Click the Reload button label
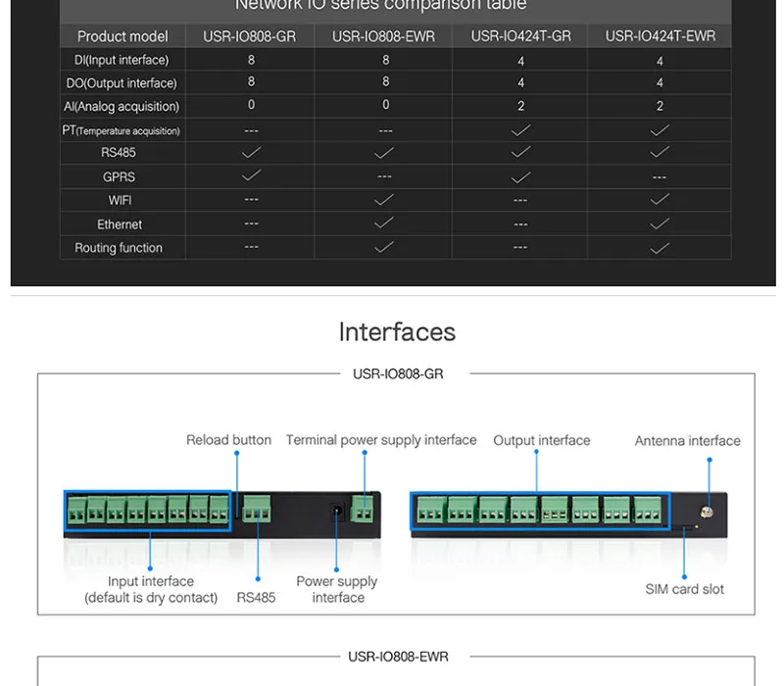The height and width of the screenshot is (686, 784). point(229,440)
